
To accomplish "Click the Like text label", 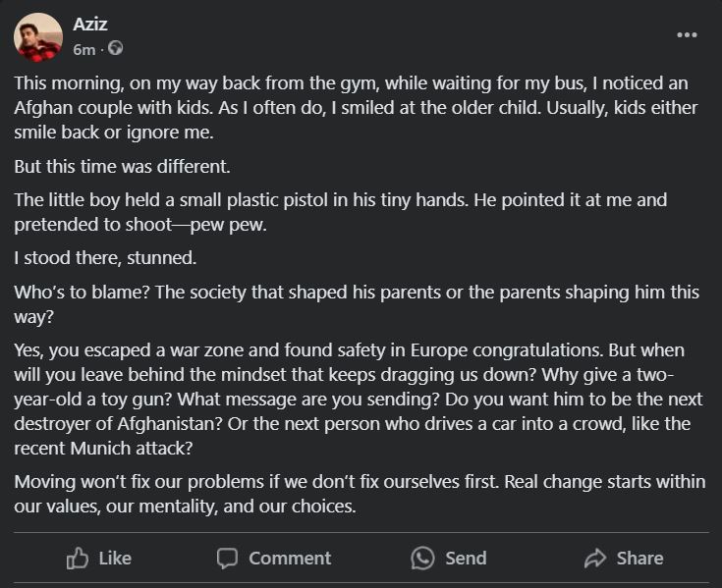I will [115, 559].
